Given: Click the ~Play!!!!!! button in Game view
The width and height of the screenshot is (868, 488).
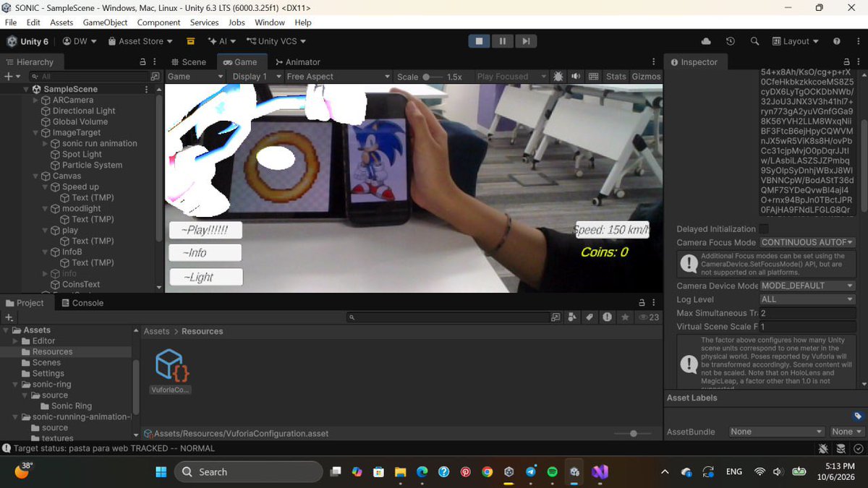Looking at the screenshot, I should click(x=205, y=230).
